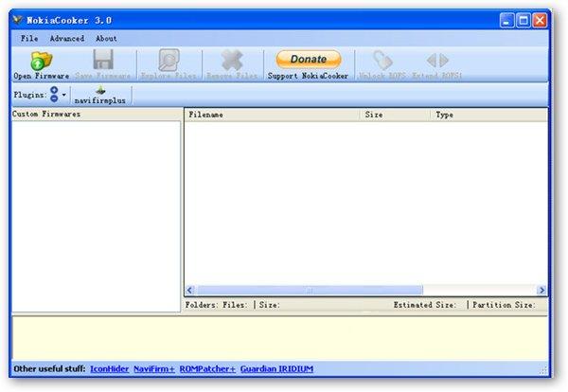The width and height of the screenshot is (568, 392).
Task: Select the Explore Files magnifier icon
Action: tap(169, 60)
